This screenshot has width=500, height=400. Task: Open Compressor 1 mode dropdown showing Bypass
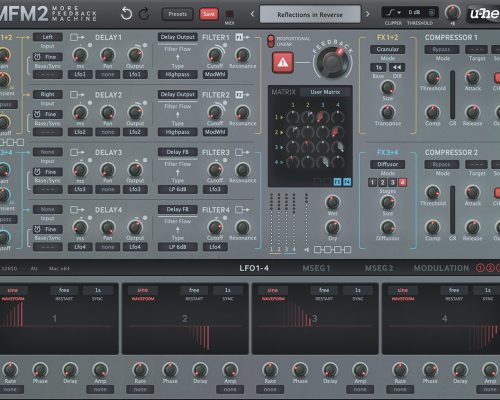[x=442, y=49]
